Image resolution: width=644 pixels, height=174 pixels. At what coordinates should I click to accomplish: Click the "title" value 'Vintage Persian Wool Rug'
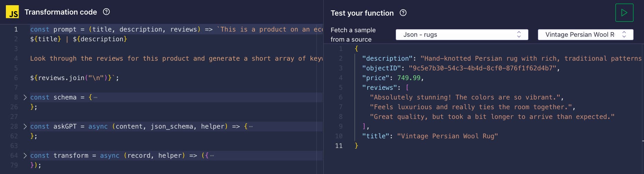(448, 136)
